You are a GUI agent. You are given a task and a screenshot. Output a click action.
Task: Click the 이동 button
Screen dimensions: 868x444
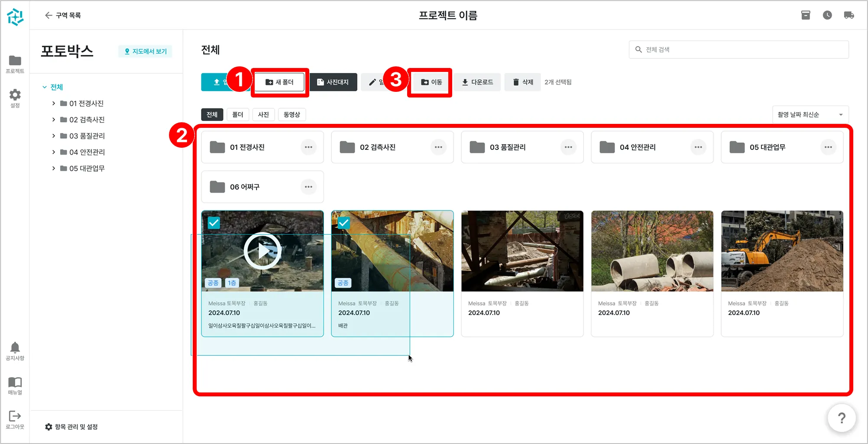(431, 82)
